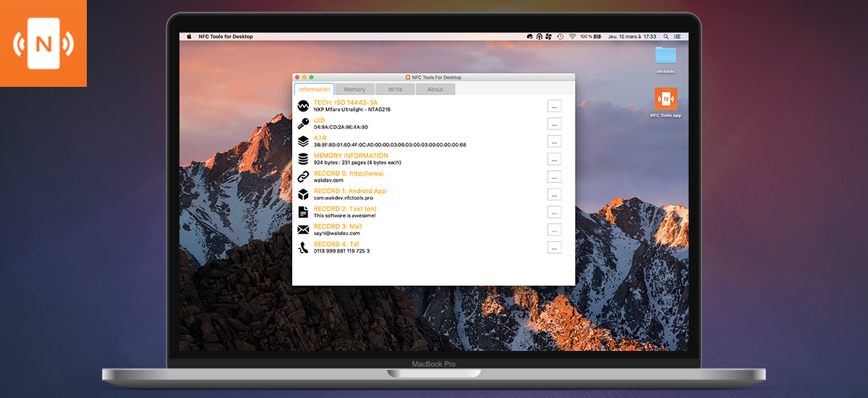
Task: Click the long ATR hex value
Action: pos(390,145)
